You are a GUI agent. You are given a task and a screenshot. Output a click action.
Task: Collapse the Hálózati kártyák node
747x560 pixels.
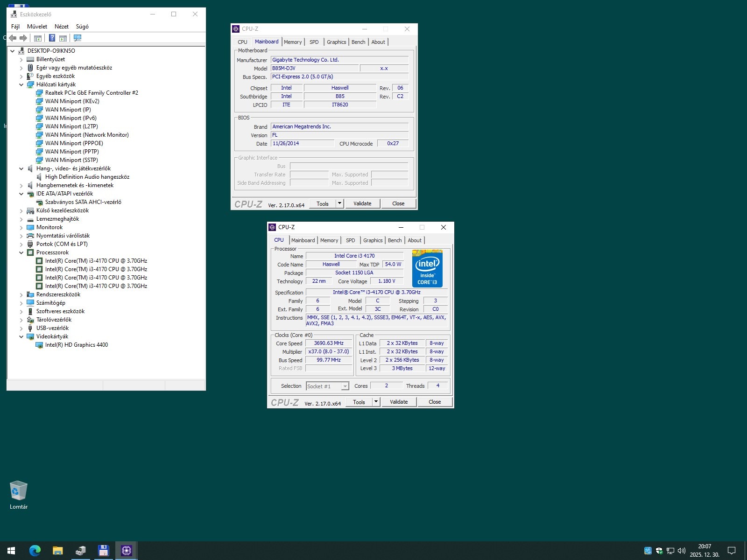(x=21, y=84)
